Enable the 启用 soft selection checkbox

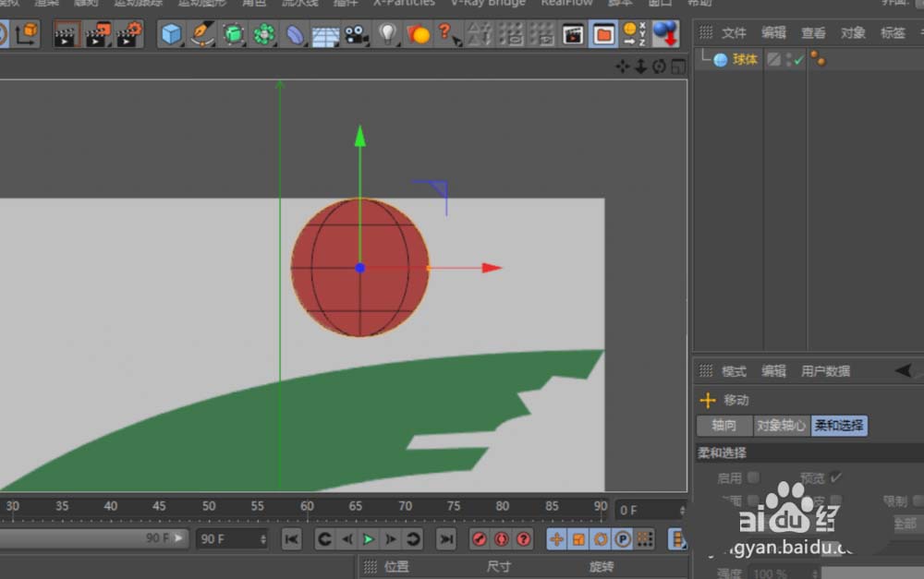(753, 477)
